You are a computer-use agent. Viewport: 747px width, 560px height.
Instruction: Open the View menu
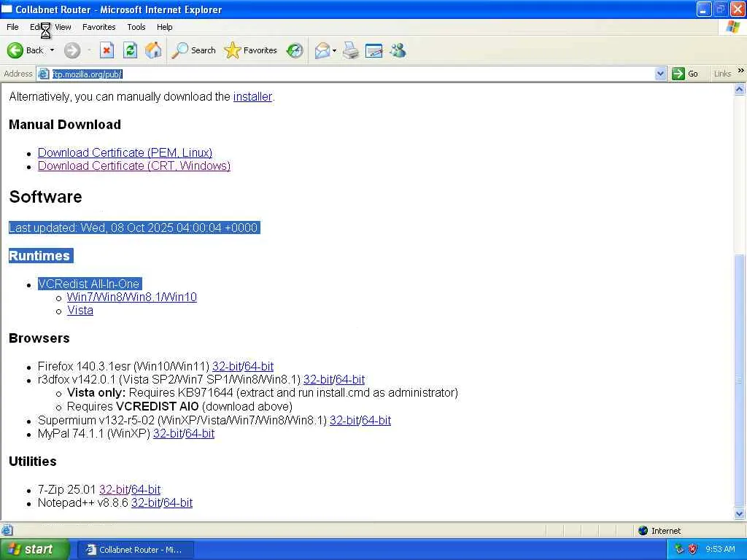[x=63, y=27]
